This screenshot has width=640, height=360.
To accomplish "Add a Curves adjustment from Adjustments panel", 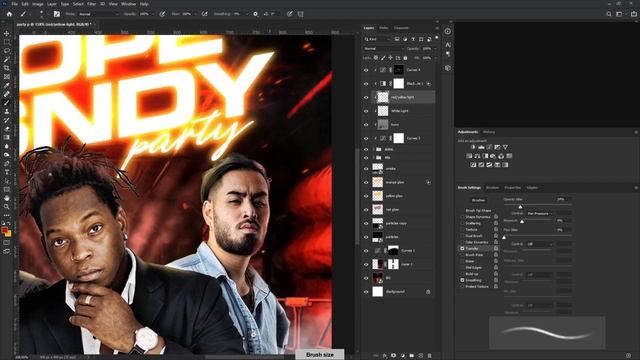I will pyautogui.click(x=489, y=147).
